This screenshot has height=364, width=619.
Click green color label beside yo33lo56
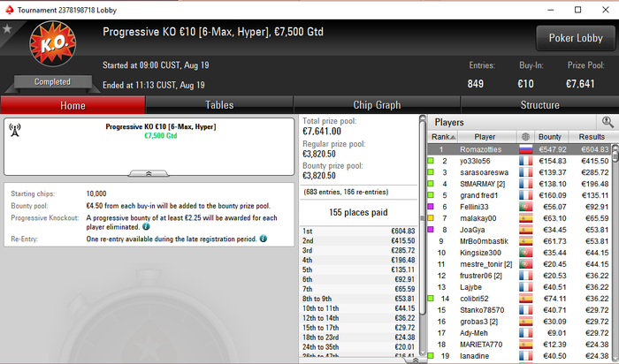[431, 161]
